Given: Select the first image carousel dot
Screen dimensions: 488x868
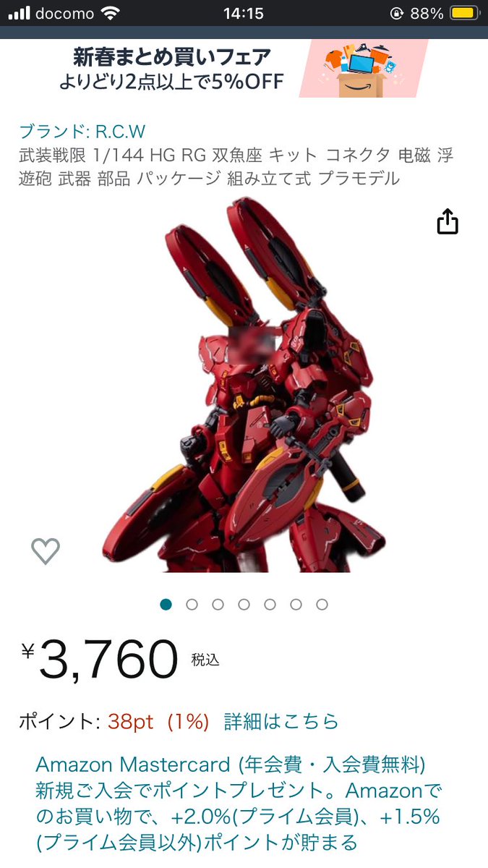Looking at the screenshot, I should [x=166, y=604].
